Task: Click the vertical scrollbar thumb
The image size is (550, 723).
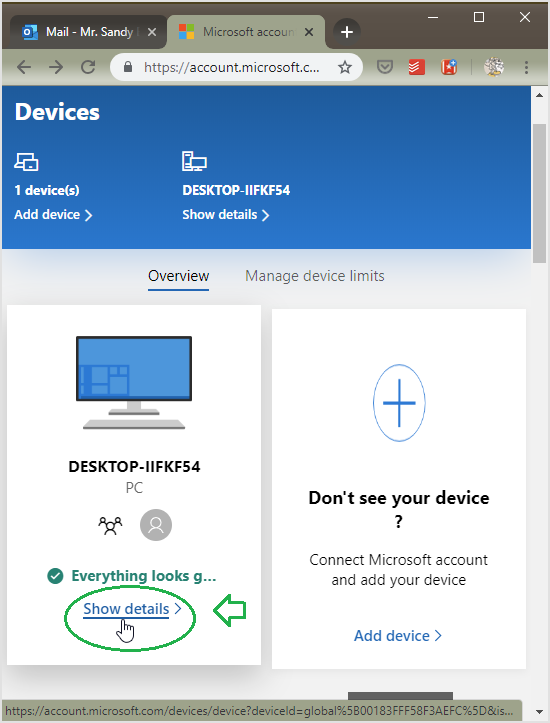Action: click(539, 194)
